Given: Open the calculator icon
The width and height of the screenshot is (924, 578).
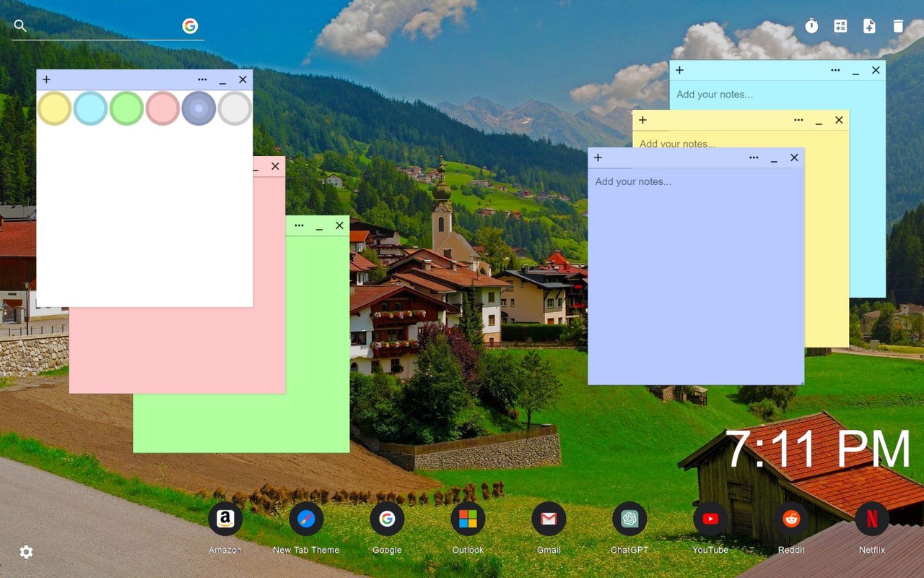Looking at the screenshot, I should pos(840,26).
